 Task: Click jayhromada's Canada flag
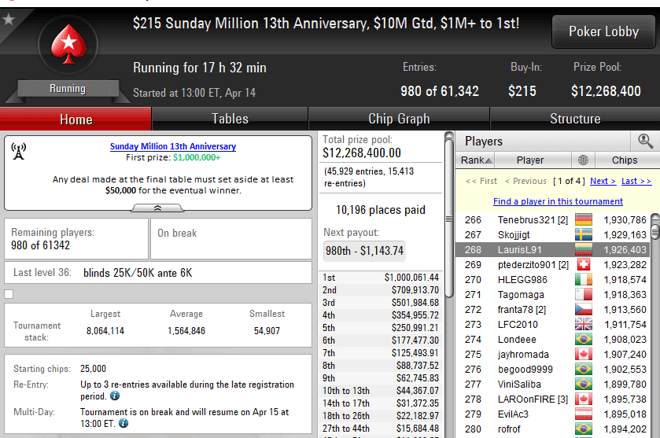583,354
